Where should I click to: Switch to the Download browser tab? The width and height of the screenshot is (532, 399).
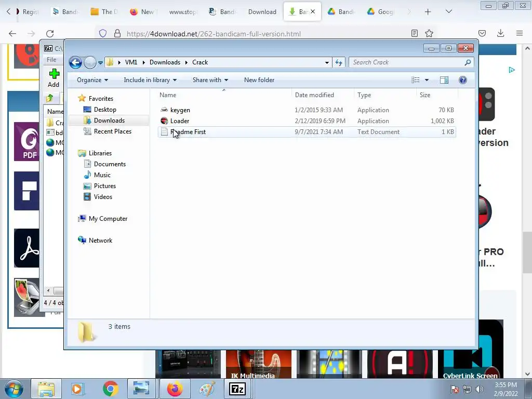(x=262, y=12)
